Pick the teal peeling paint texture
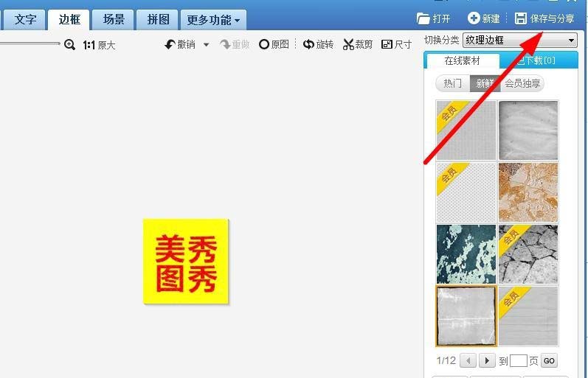The width and height of the screenshot is (588, 378). (x=466, y=254)
